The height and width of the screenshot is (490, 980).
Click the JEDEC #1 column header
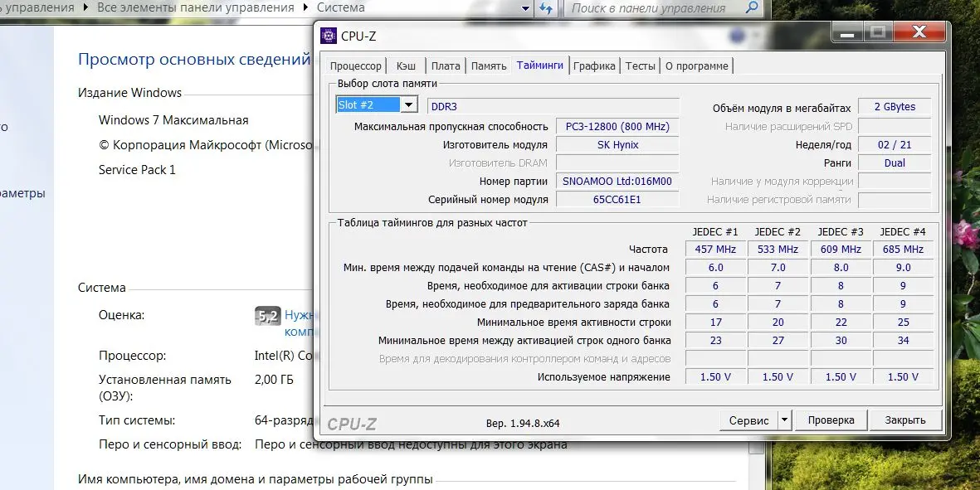pyautogui.click(x=715, y=231)
